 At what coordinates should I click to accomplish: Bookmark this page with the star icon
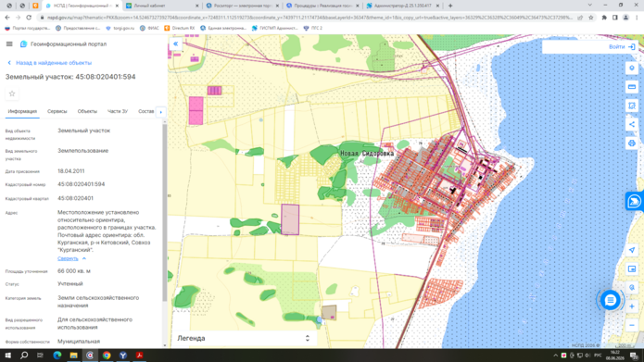pos(591,18)
